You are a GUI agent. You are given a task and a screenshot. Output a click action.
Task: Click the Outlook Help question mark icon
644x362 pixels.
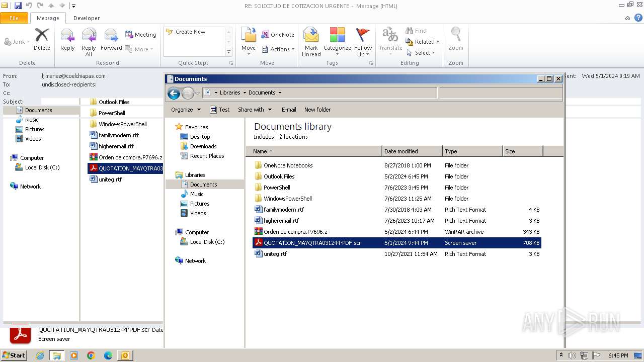click(x=638, y=18)
